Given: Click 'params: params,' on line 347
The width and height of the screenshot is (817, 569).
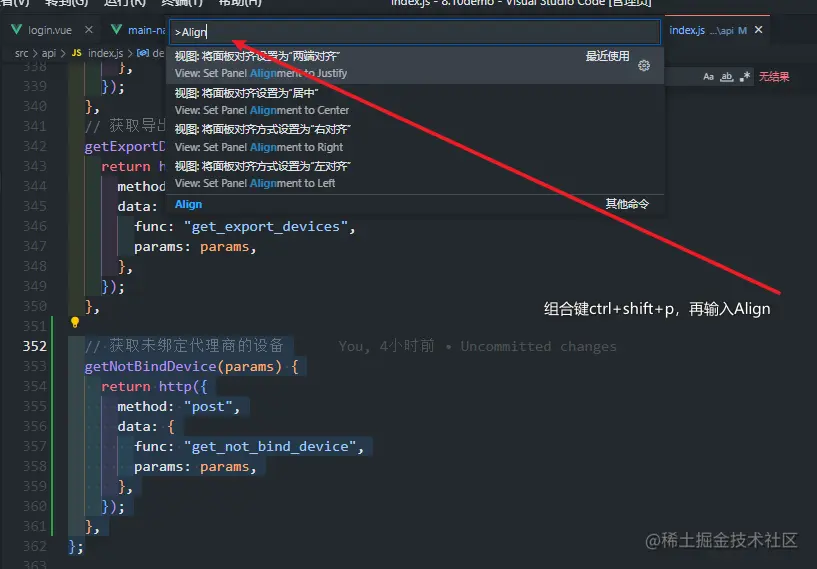Looking at the screenshot, I should click(x=195, y=247).
